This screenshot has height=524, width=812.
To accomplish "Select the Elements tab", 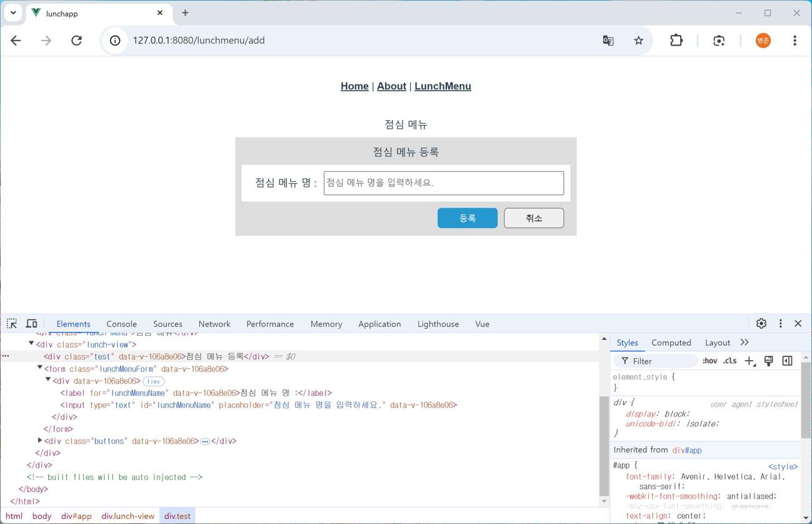I will click(x=73, y=324).
